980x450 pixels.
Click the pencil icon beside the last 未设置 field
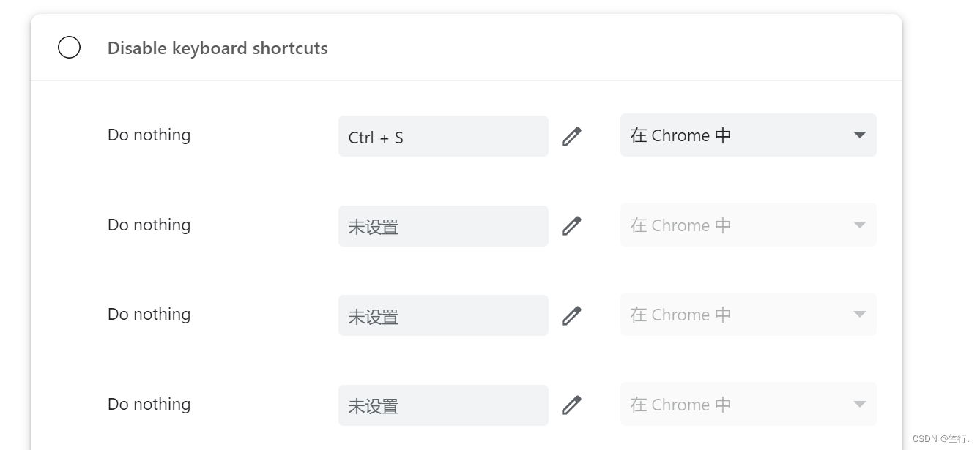pos(571,405)
